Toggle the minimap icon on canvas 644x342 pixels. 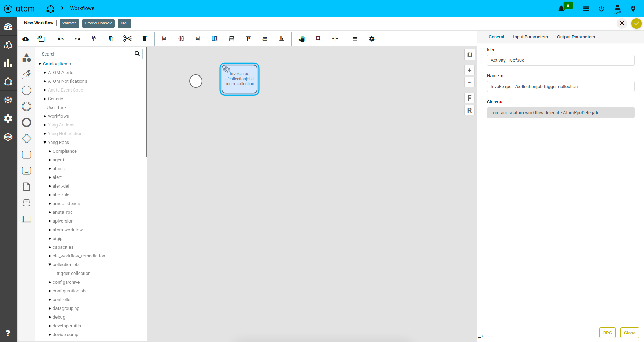click(x=469, y=54)
